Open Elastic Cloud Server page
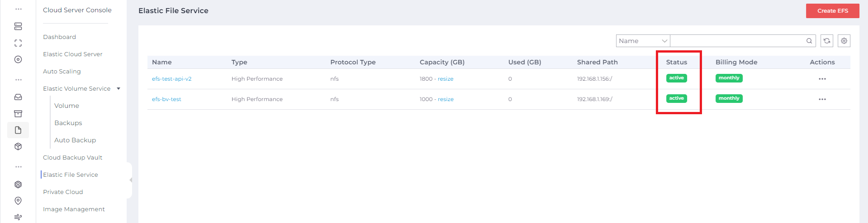The image size is (868, 223). coord(72,54)
